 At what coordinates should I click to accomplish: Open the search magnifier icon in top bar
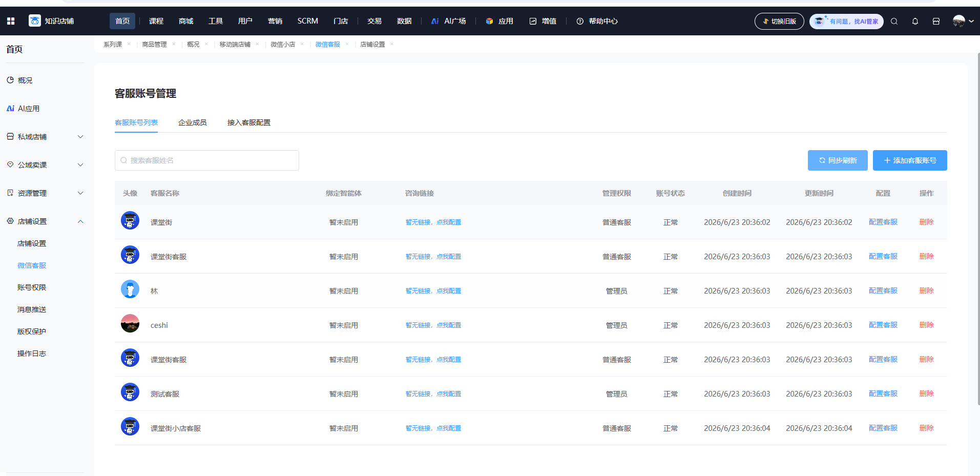tap(894, 22)
